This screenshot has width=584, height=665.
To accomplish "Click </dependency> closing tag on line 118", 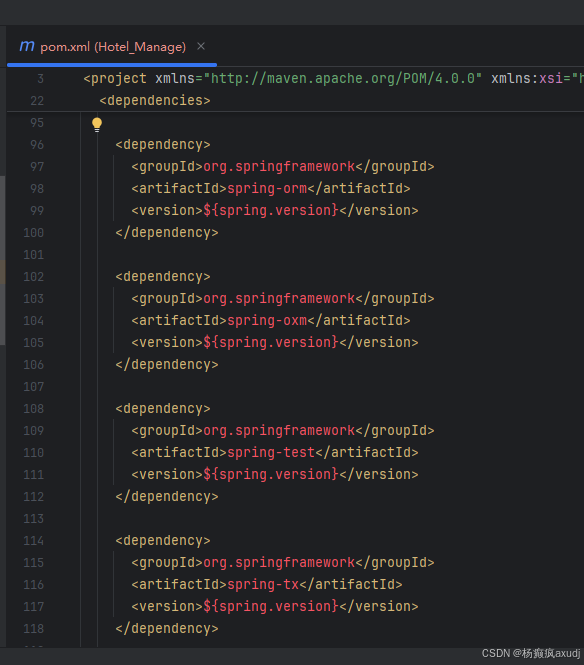I will 167,628.
